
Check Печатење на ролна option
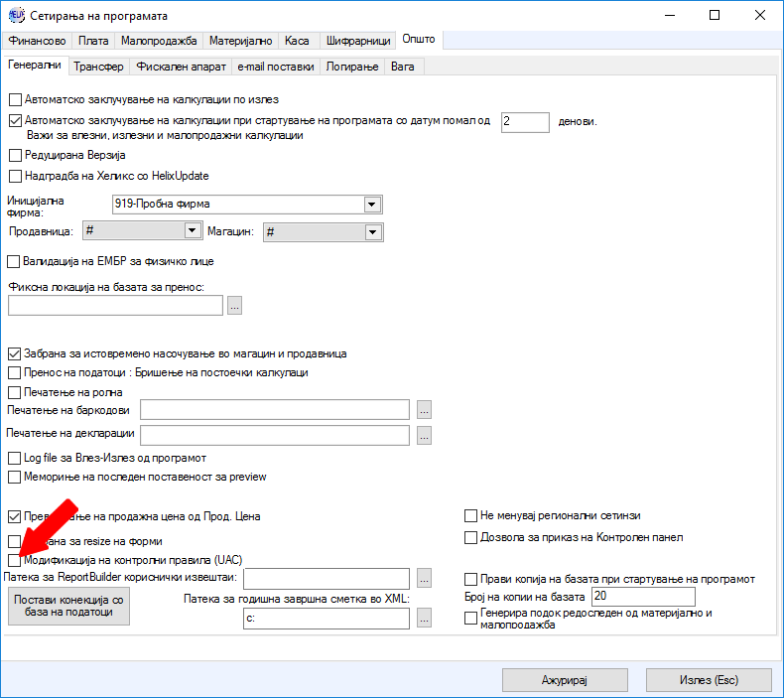(15, 392)
